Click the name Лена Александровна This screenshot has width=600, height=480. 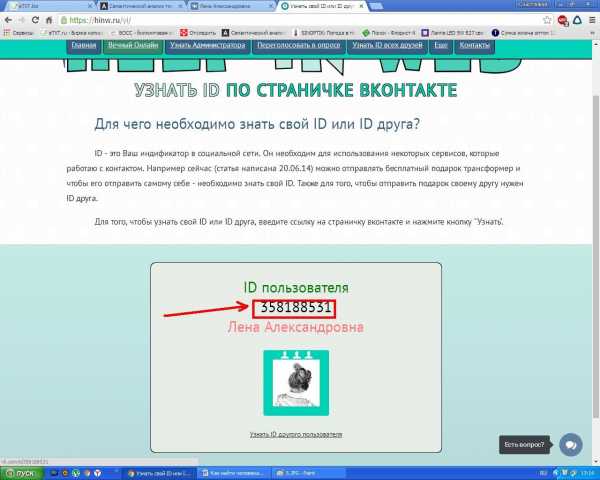tap(295, 327)
